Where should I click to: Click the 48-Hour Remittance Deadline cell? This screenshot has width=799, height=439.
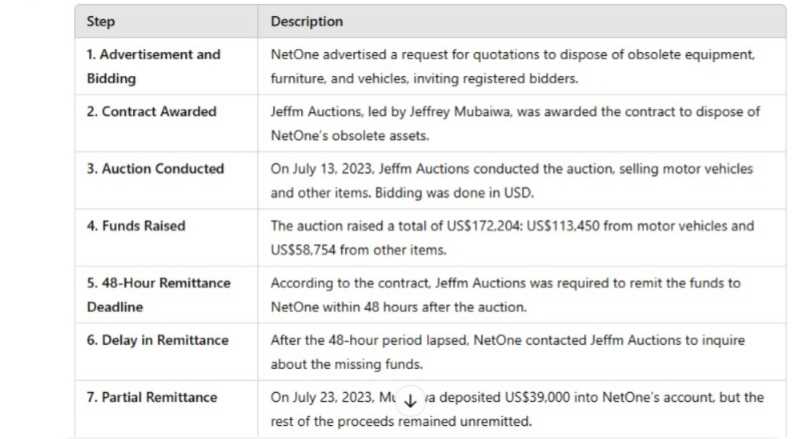167,294
